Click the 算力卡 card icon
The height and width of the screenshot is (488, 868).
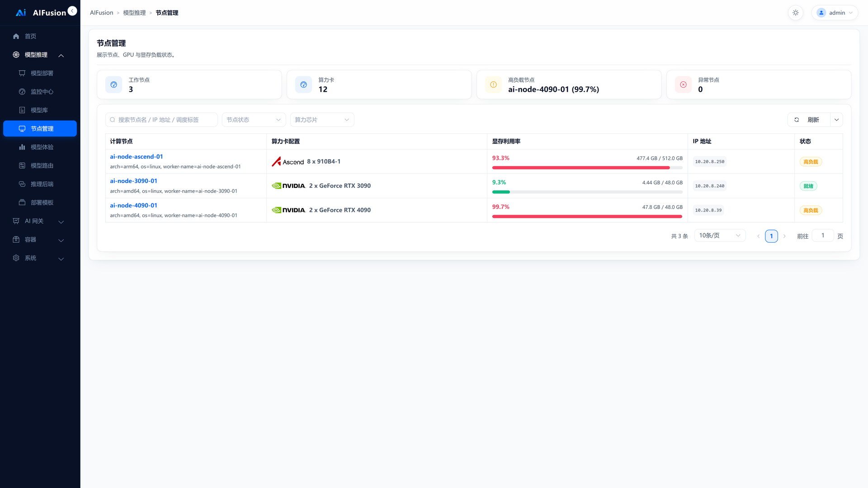[x=304, y=84]
